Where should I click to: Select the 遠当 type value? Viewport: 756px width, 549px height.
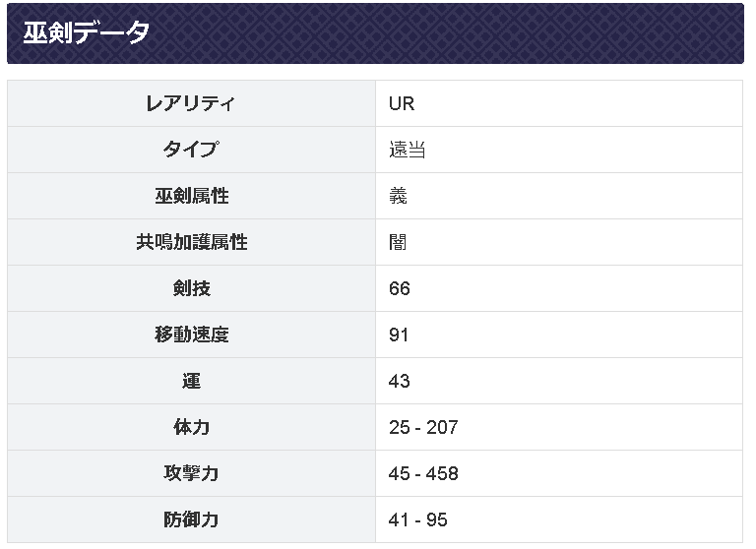tap(407, 150)
